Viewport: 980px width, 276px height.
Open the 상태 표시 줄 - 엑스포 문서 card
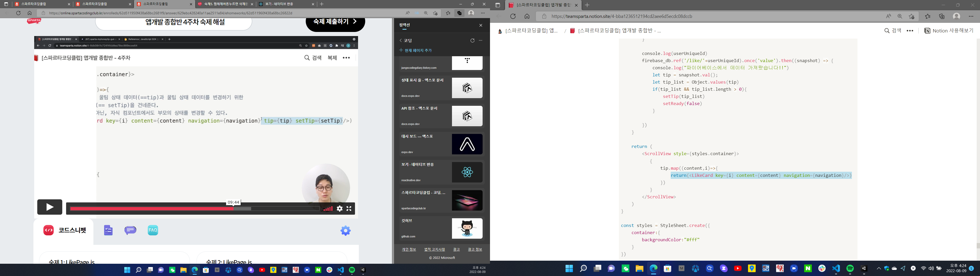click(442, 88)
